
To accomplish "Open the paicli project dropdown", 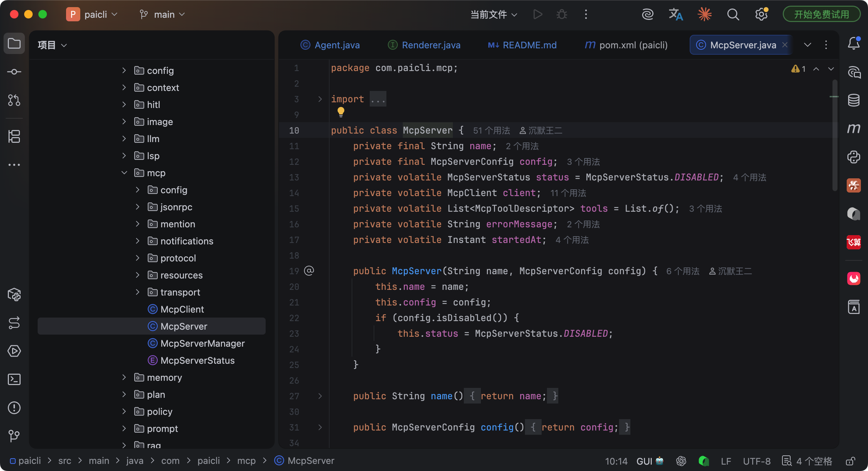I will (92, 15).
